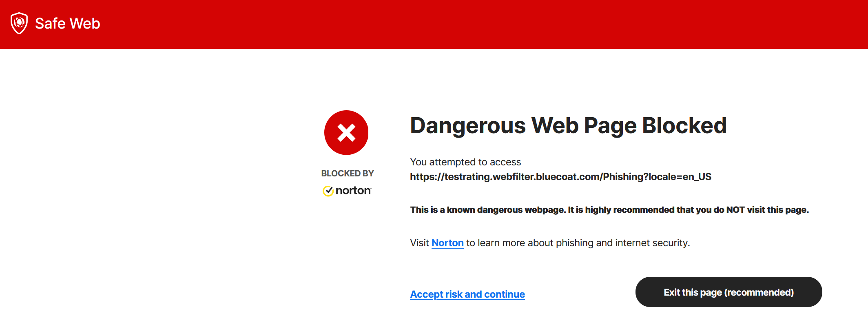Click the Safe Web title text

(x=68, y=24)
